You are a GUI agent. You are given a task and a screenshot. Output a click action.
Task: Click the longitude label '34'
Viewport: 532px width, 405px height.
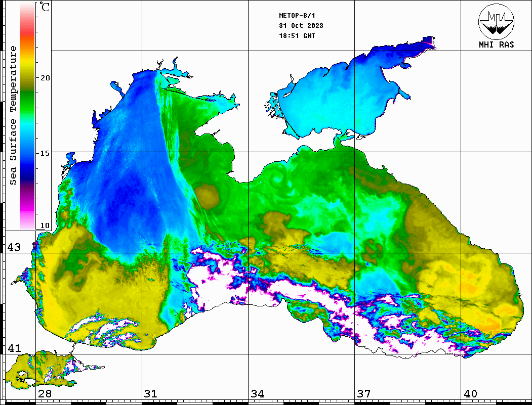258,394
